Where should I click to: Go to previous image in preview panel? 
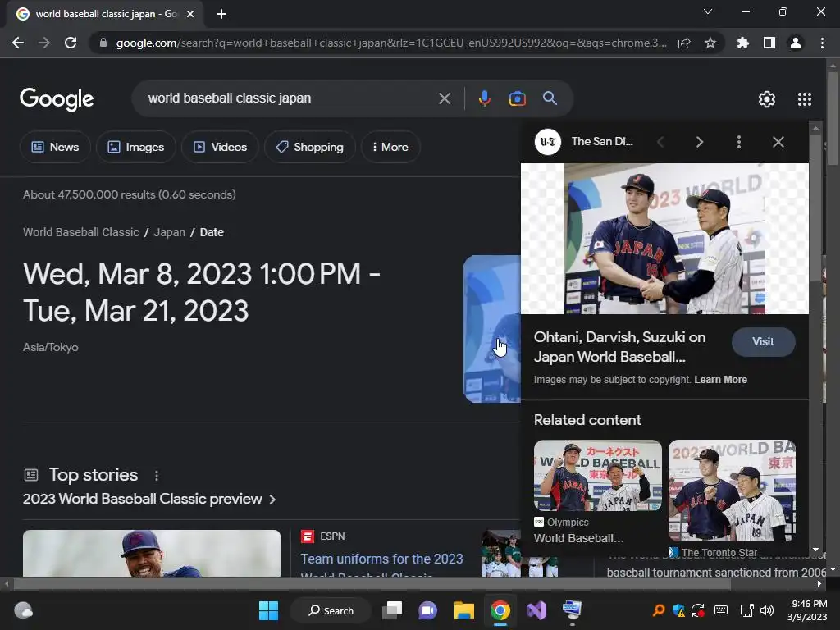tap(660, 142)
